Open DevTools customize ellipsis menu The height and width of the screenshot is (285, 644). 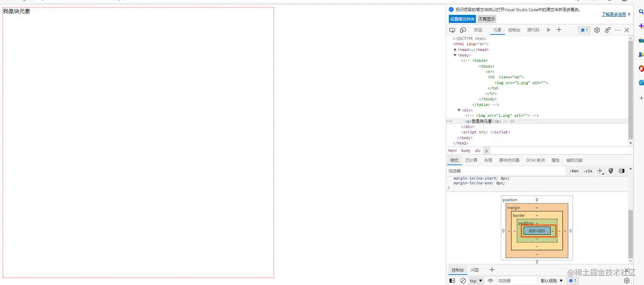click(x=618, y=30)
